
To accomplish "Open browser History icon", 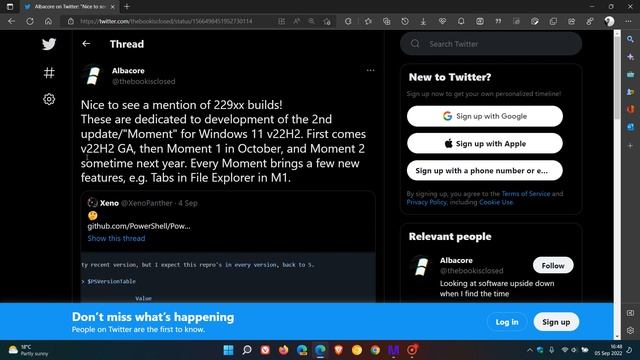I will (405, 21).
